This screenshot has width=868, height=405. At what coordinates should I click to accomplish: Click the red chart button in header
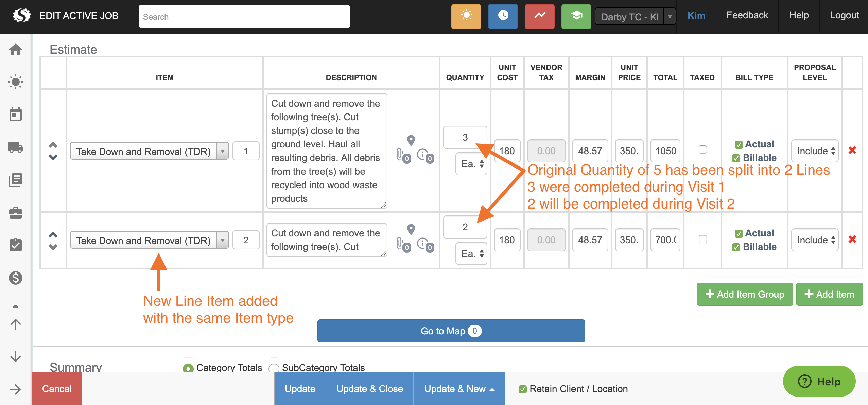click(539, 16)
